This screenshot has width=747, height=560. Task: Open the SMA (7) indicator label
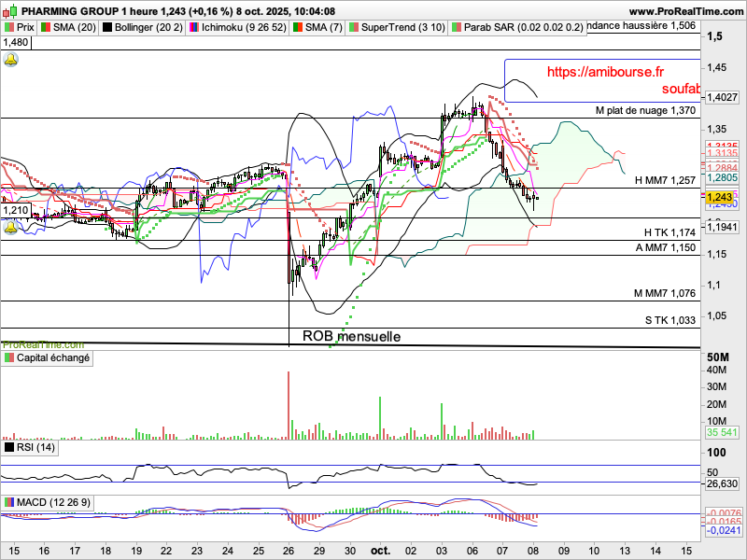click(317, 27)
